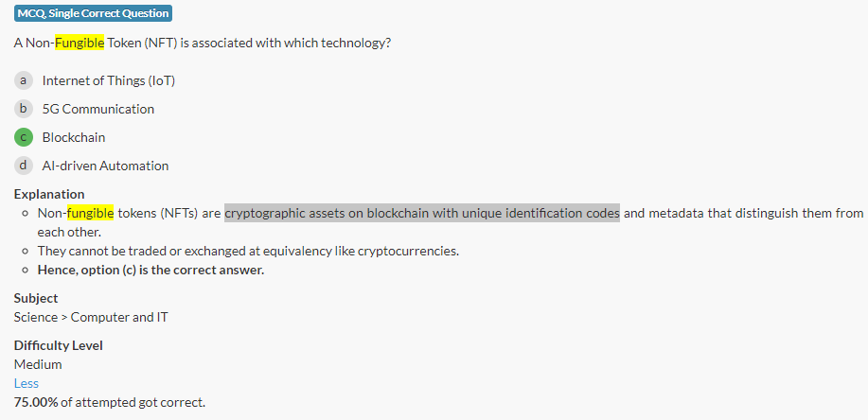The image size is (868, 420).
Task: Select option a radio circle
Action: click(x=24, y=80)
